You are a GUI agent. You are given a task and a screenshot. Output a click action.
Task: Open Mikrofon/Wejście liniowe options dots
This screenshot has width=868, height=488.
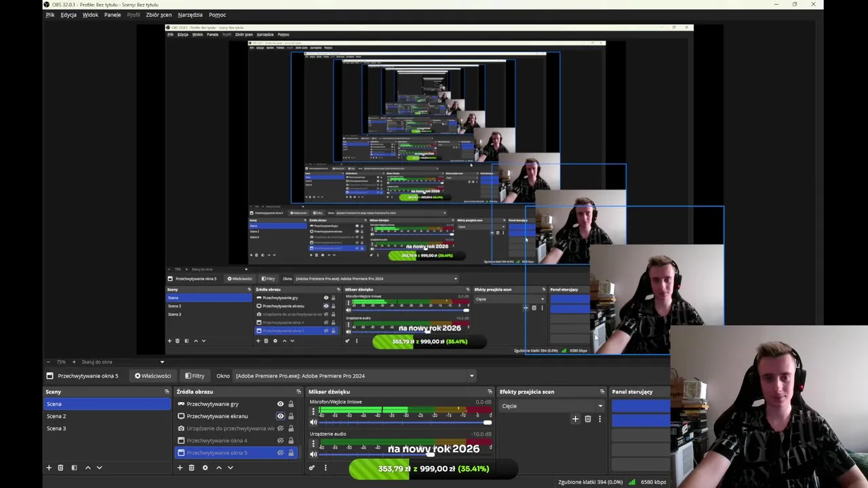[x=313, y=411]
